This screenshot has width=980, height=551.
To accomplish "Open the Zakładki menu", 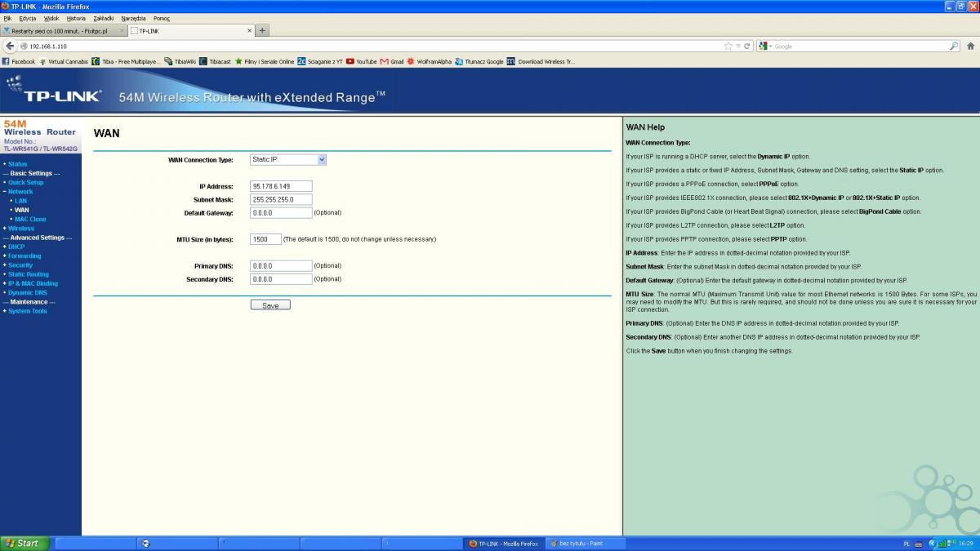I will click(x=104, y=18).
